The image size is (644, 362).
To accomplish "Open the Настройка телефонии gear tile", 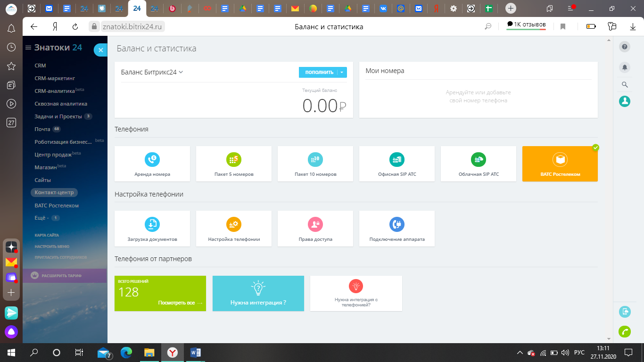I will (234, 229).
